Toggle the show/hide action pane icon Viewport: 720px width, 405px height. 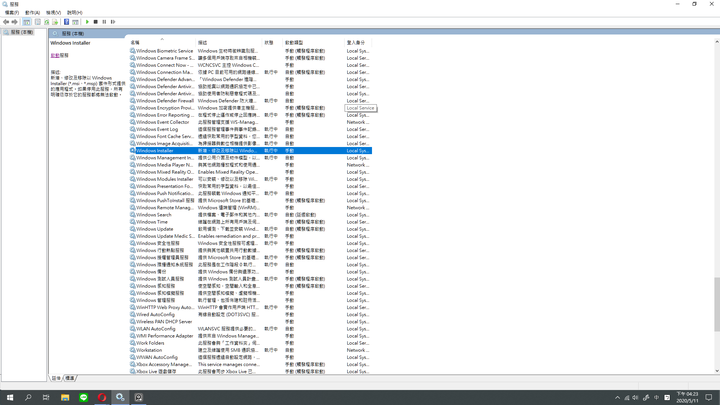[x=75, y=22]
